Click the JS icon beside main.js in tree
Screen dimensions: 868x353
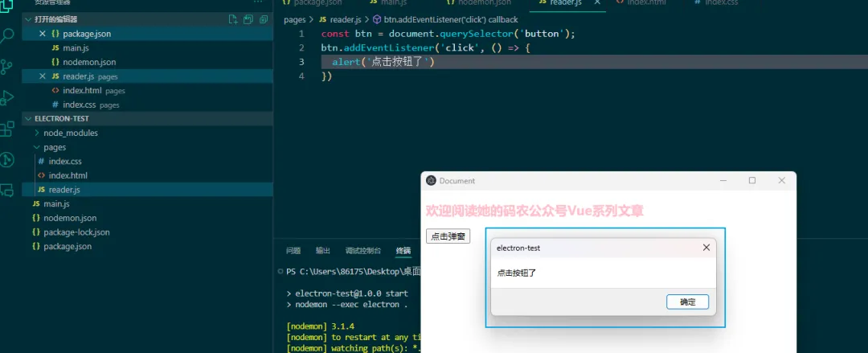(36, 204)
